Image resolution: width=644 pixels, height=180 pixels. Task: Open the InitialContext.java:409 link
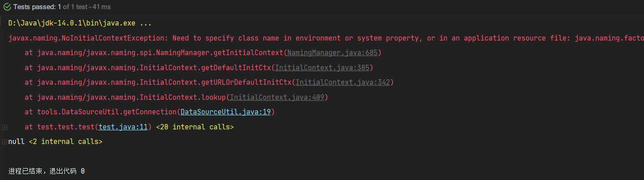277,98
